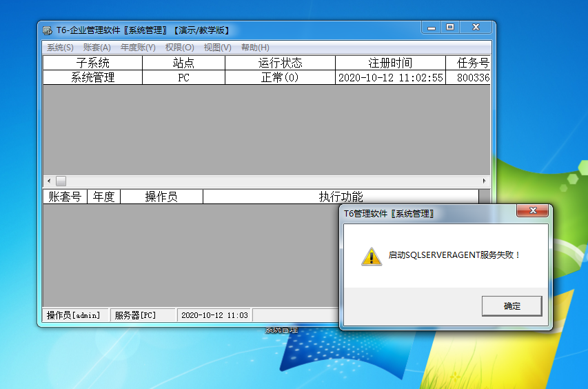This screenshot has height=389, width=588.
Task: Click the 账套号 column header
Action: click(65, 197)
